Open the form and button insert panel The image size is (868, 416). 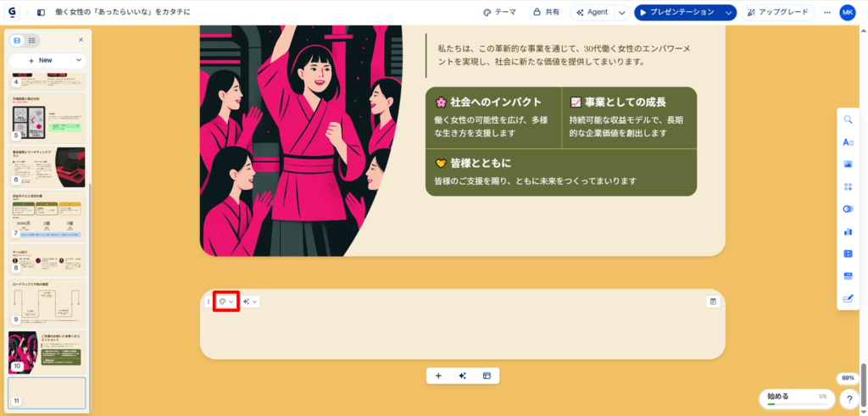pos(848,298)
